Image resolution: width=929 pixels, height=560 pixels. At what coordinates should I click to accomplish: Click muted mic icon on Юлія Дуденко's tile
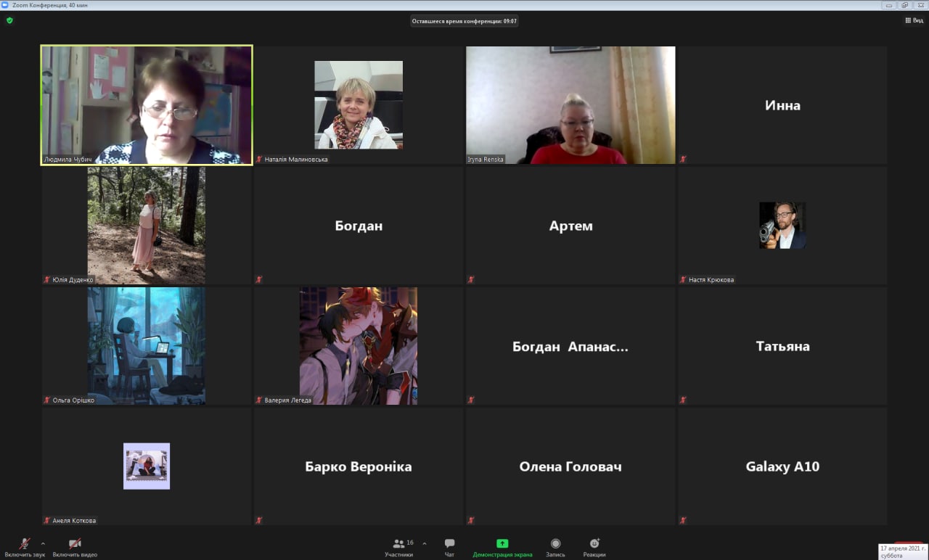click(x=47, y=280)
